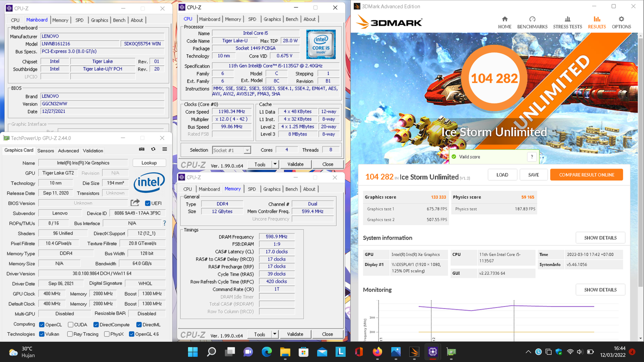Open File Explorer from taskbar
644x362 pixels.
(x=285, y=352)
